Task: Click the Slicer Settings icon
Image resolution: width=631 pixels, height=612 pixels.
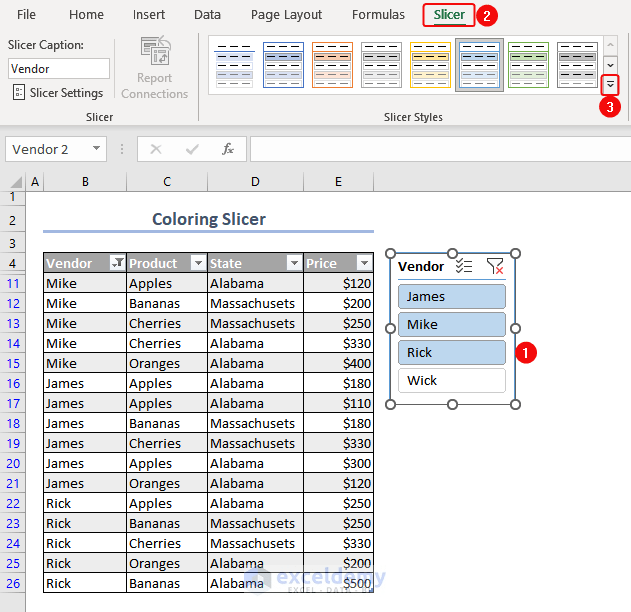Action: pyautogui.click(x=19, y=93)
